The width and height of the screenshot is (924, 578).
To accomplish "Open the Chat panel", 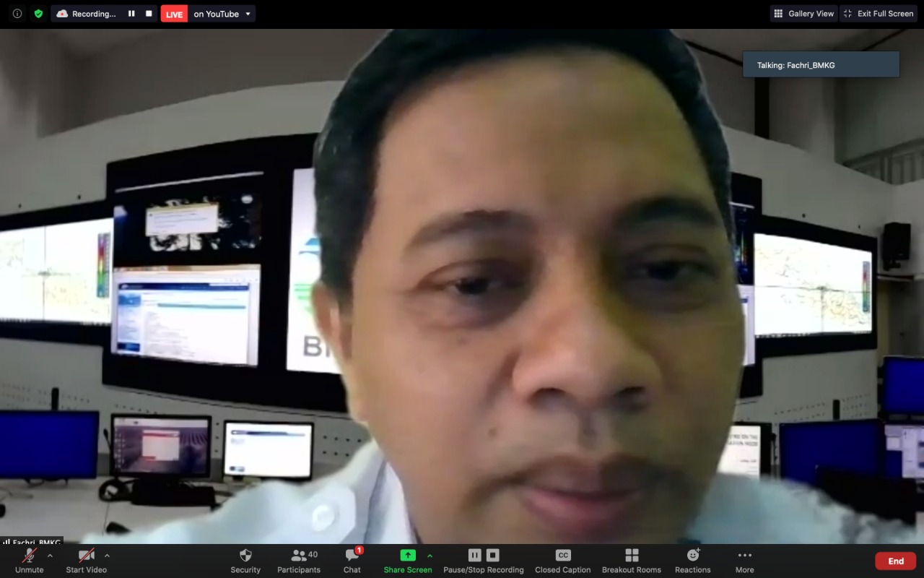I will (x=352, y=559).
